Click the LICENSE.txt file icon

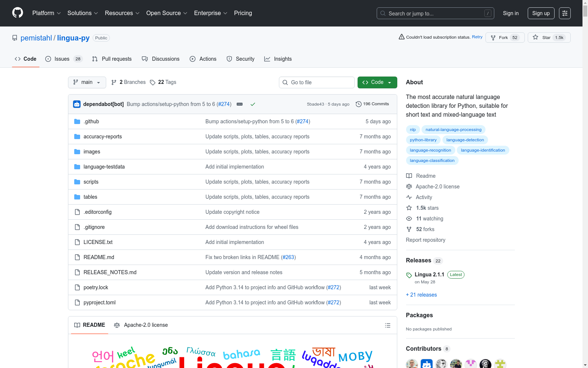77,242
